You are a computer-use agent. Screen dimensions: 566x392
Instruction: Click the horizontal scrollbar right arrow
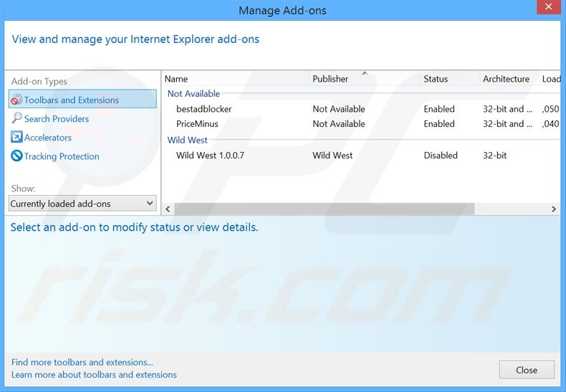click(x=554, y=209)
